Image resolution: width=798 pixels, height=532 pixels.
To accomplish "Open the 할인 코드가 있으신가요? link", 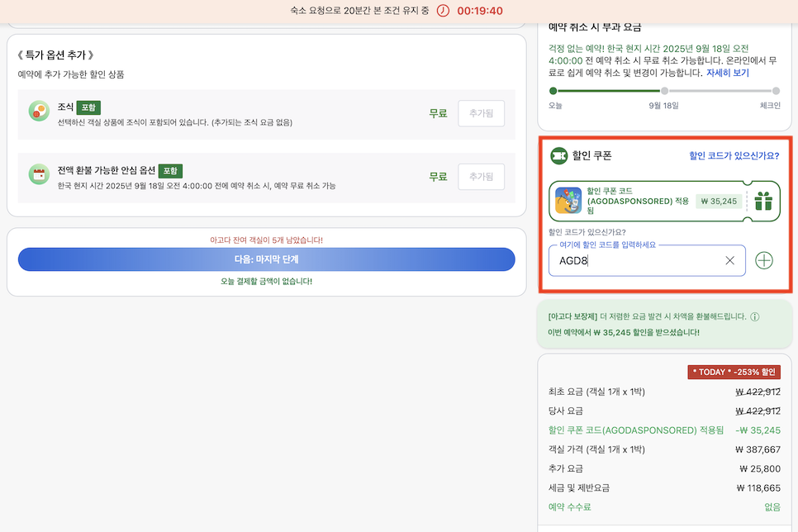I will tap(734, 156).
